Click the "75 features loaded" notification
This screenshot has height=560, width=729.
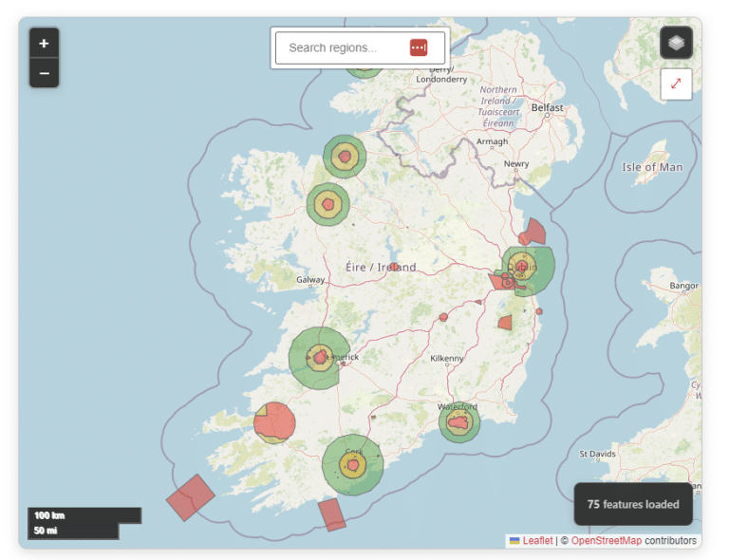click(633, 504)
